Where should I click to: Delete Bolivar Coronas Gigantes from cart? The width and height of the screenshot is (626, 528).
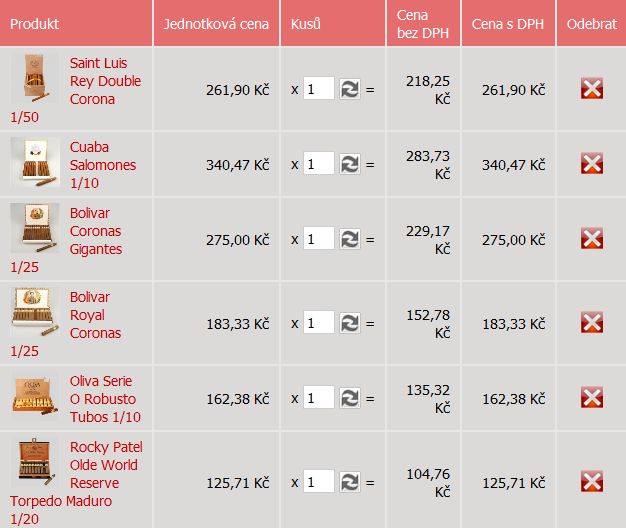(592, 238)
